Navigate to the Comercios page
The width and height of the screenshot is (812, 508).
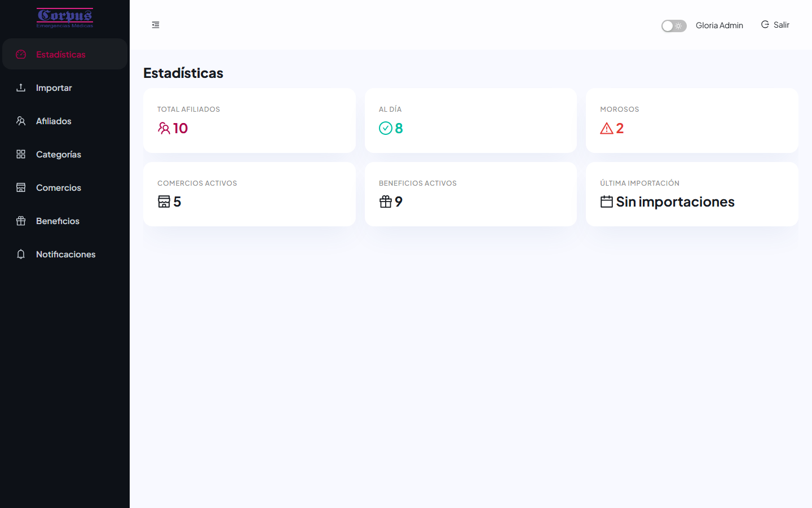(65, 187)
